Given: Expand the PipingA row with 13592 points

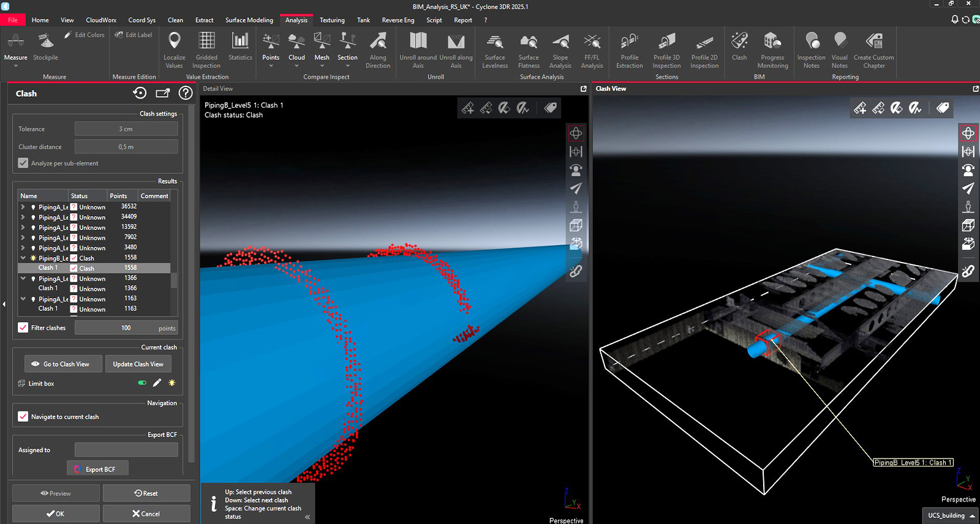Looking at the screenshot, I should [x=23, y=227].
